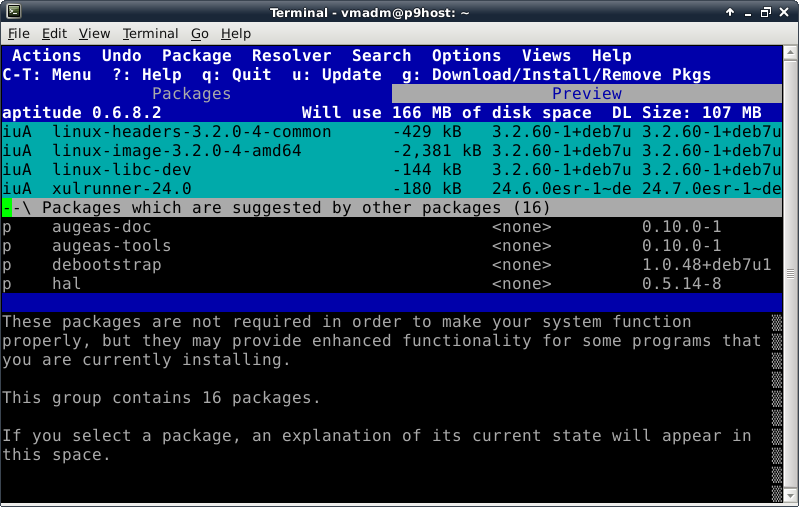Collapse the suggested packages group
Viewport: 799px width, 507px height.
[7, 208]
